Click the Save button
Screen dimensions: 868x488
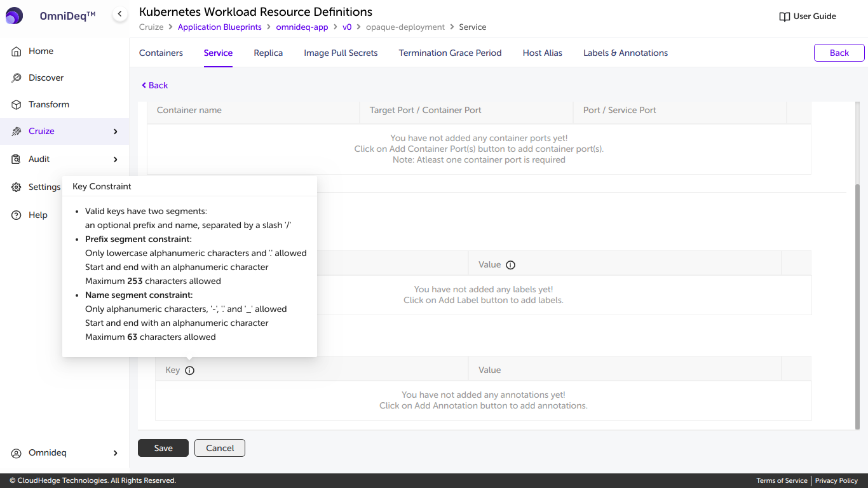coord(163,448)
